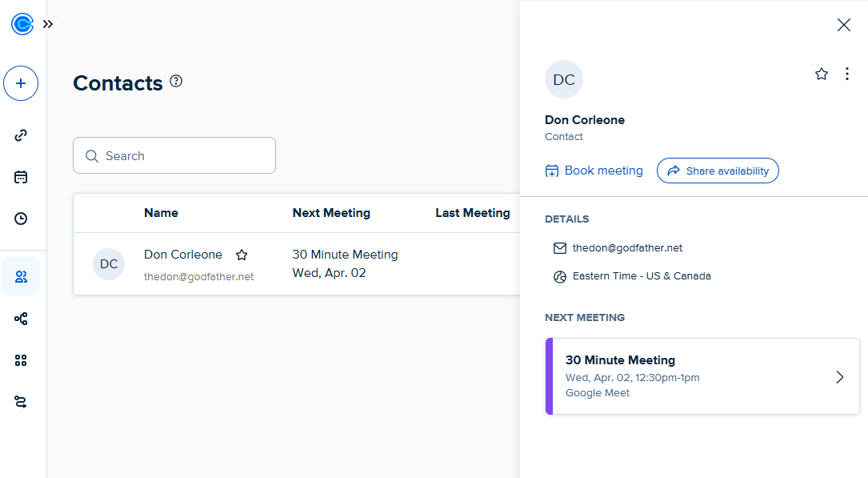Image resolution: width=868 pixels, height=478 pixels.
Task: Click the DC avatar in contacts table row
Action: coord(109,264)
